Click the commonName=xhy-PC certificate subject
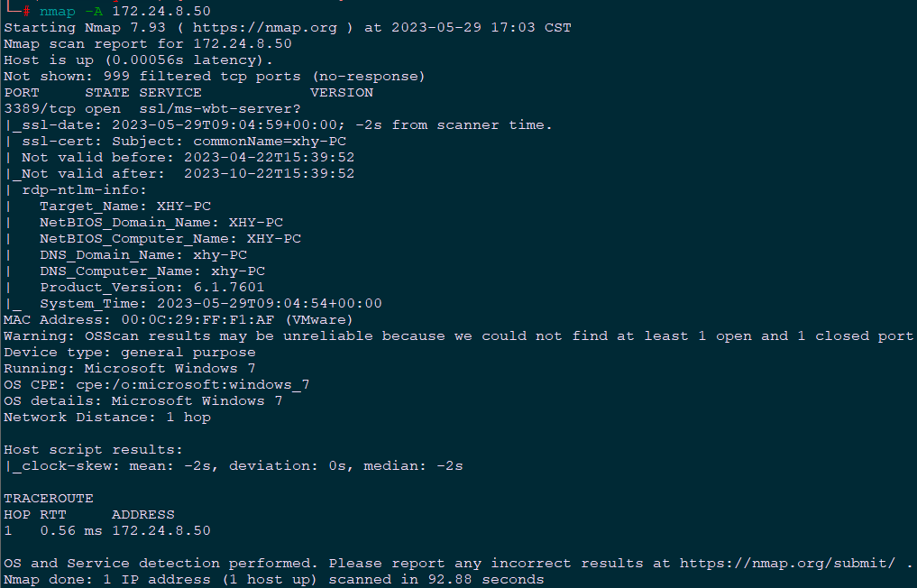This screenshot has width=917, height=588. point(270,141)
